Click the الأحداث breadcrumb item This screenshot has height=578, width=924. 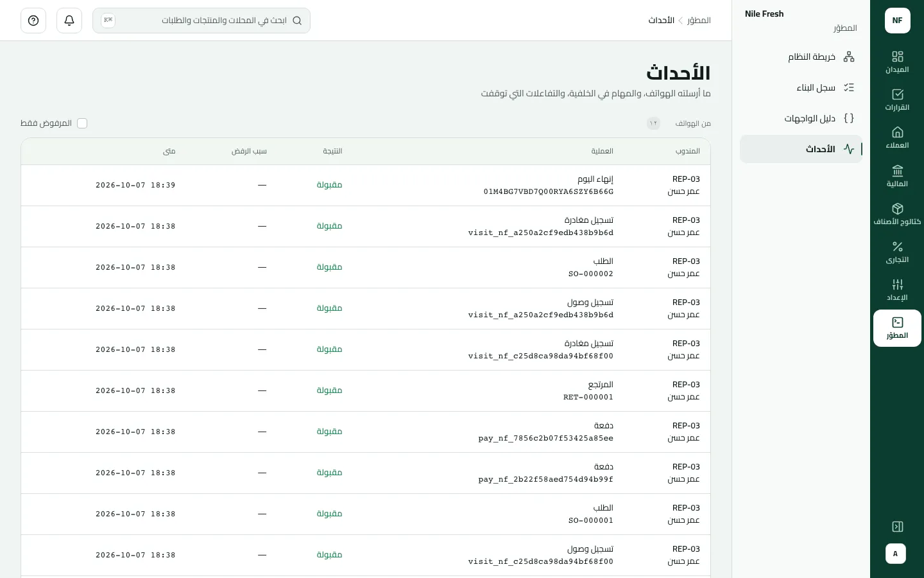(x=661, y=21)
